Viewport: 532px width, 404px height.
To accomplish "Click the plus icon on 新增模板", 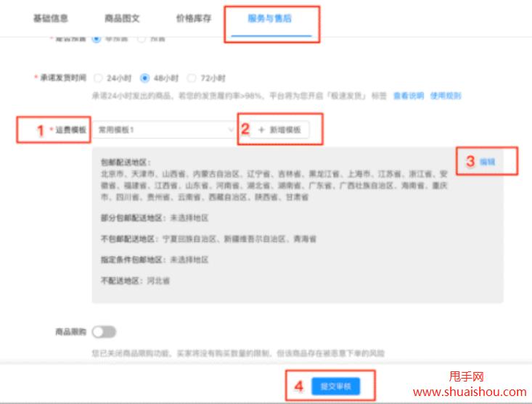I will tap(261, 130).
